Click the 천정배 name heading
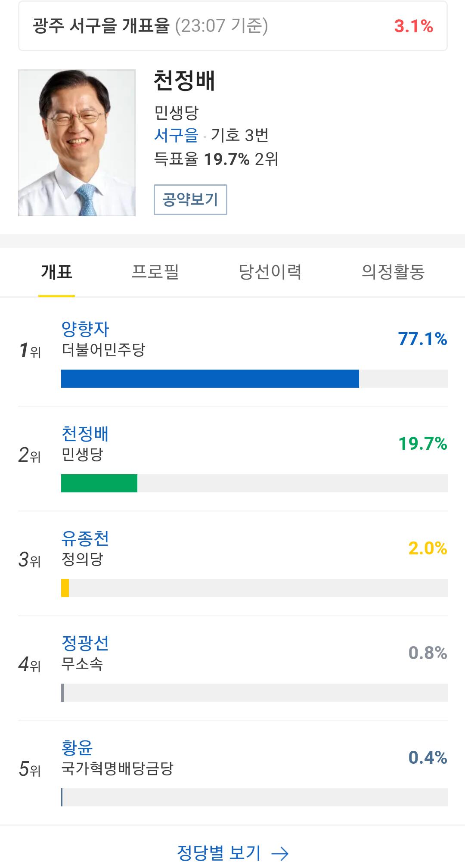Viewport: 465px width, 868px height. (x=184, y=81)
